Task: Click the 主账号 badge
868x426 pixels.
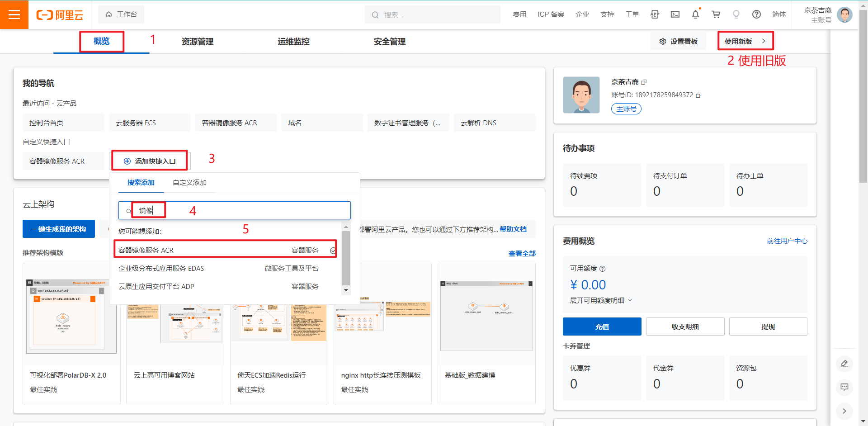Action: point(626,109)
